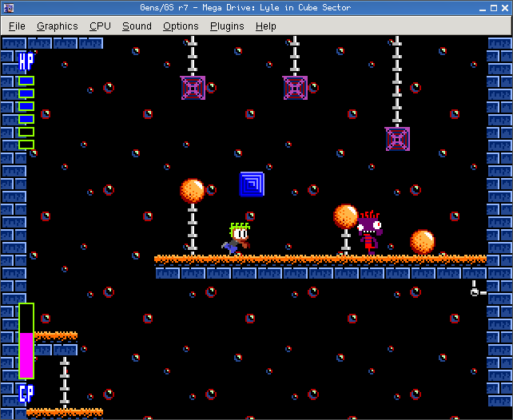Click the white lever under right platform
513x420 pixels.
pyautogui.click(x=477, y=288)
